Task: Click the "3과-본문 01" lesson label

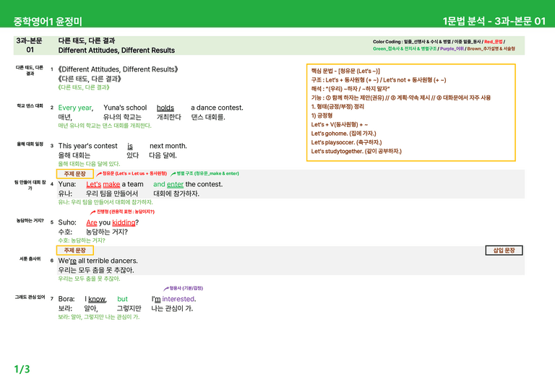Action: click(30, 45)
